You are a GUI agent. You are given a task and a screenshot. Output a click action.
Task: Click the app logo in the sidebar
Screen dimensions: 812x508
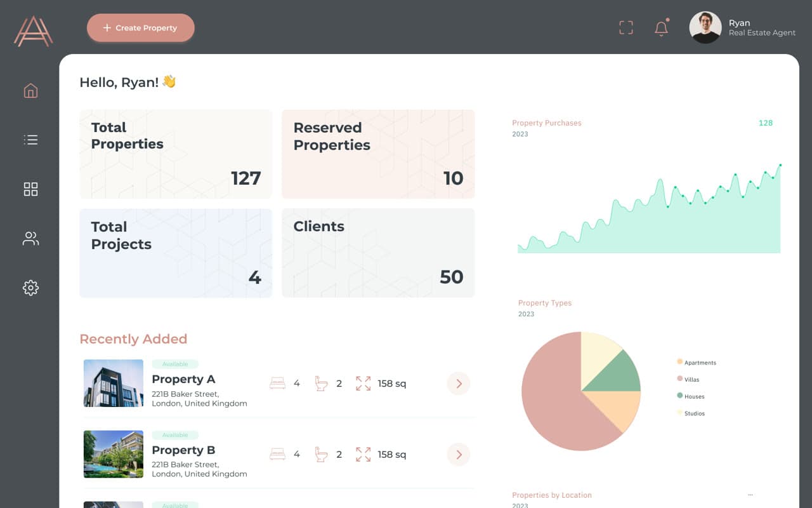33,30
